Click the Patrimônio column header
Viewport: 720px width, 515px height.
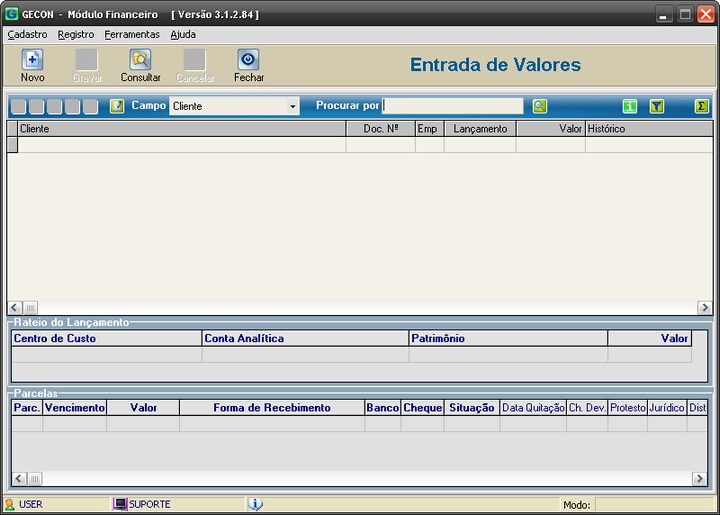pyautogui.click(x=508, y=338)
